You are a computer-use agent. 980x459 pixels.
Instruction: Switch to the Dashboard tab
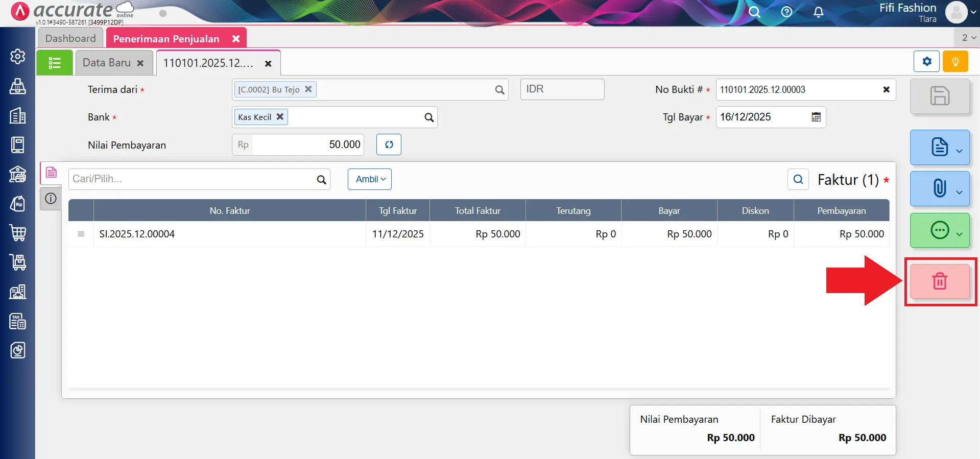click(x=70, y=38)
